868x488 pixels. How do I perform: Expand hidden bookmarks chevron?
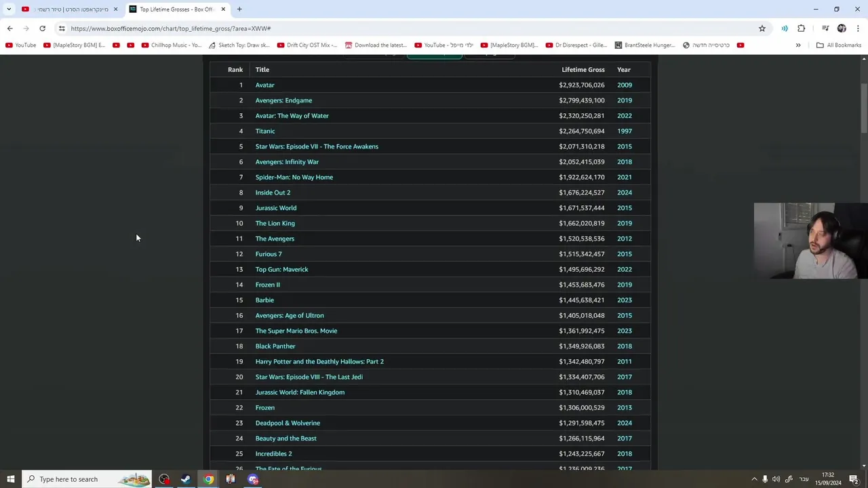tap(798, 45)
